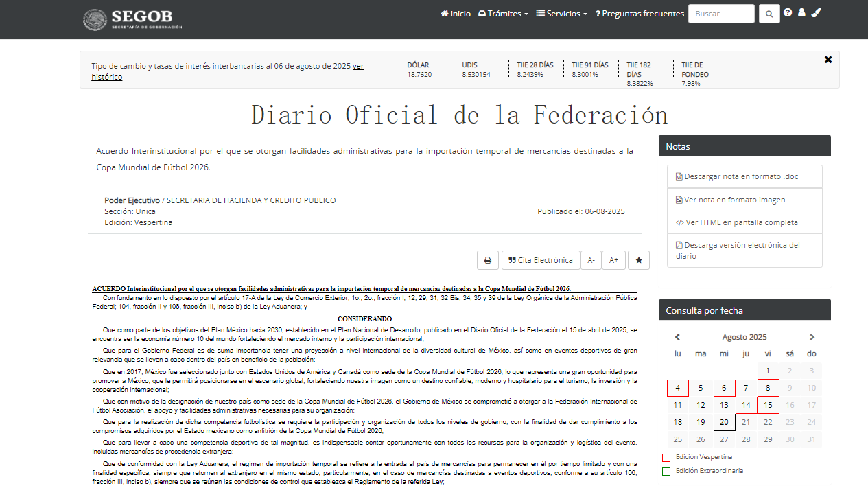This screenshot has height=488, width=868.
Task: Click the paintbrush accessibility icon
Action: coord(816,12)
